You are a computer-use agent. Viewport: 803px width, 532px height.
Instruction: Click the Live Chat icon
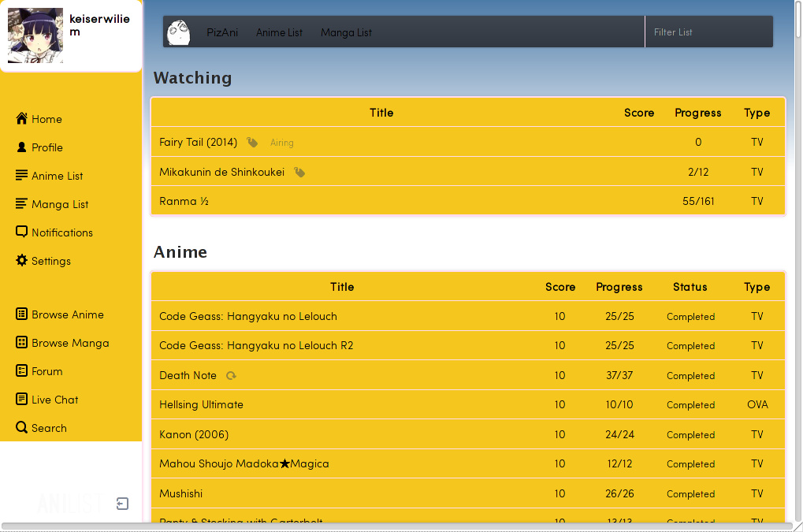(x=21, y=399)
